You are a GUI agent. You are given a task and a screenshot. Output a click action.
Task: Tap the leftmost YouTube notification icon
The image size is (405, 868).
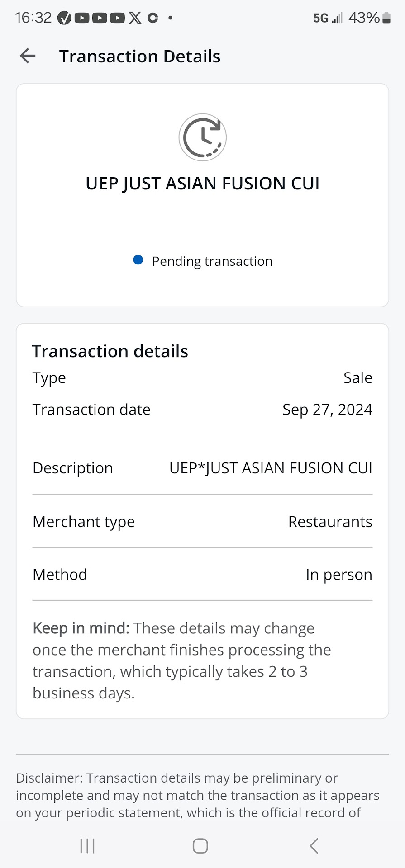82,18
